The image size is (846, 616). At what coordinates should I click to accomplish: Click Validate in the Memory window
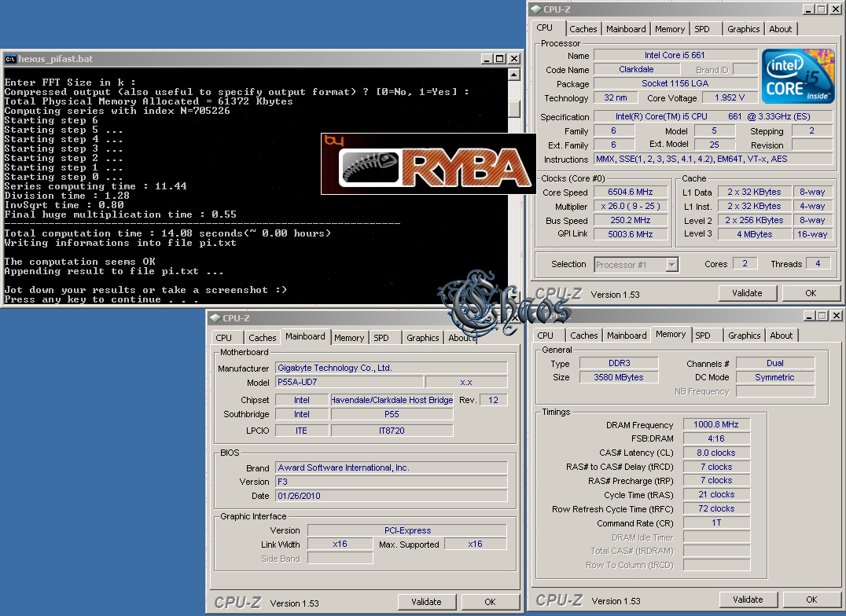click(x=748, y=599)
